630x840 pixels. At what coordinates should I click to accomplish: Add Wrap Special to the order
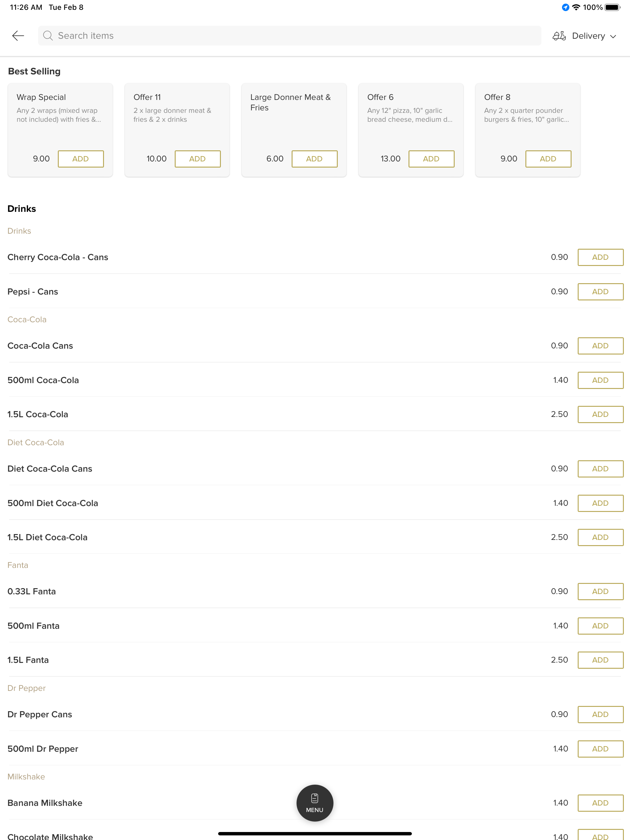[81, 159]
